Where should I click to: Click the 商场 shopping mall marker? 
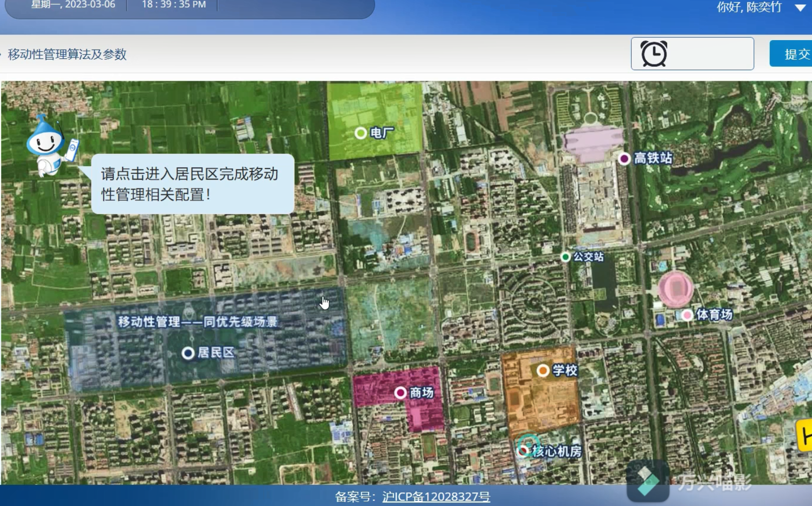400,393
